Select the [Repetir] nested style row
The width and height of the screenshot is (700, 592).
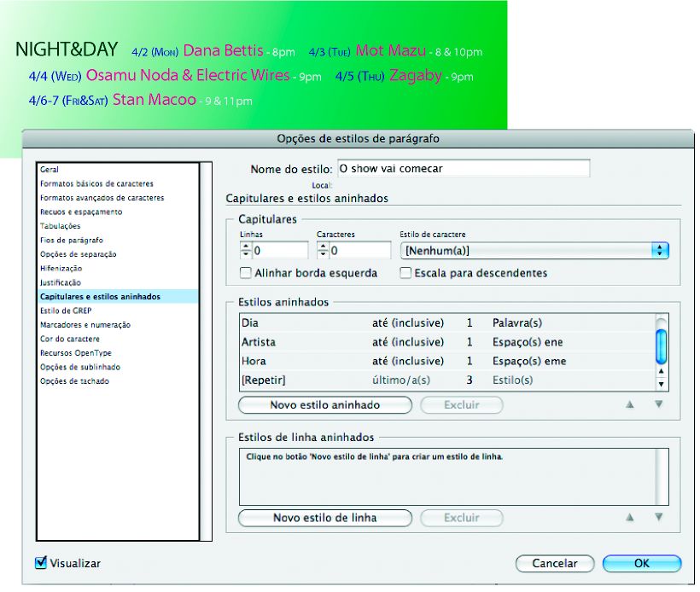tap(447, 380)
